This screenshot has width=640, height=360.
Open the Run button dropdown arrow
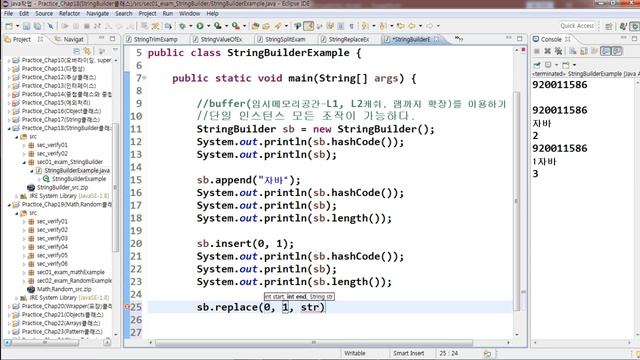tap(208, 26)
